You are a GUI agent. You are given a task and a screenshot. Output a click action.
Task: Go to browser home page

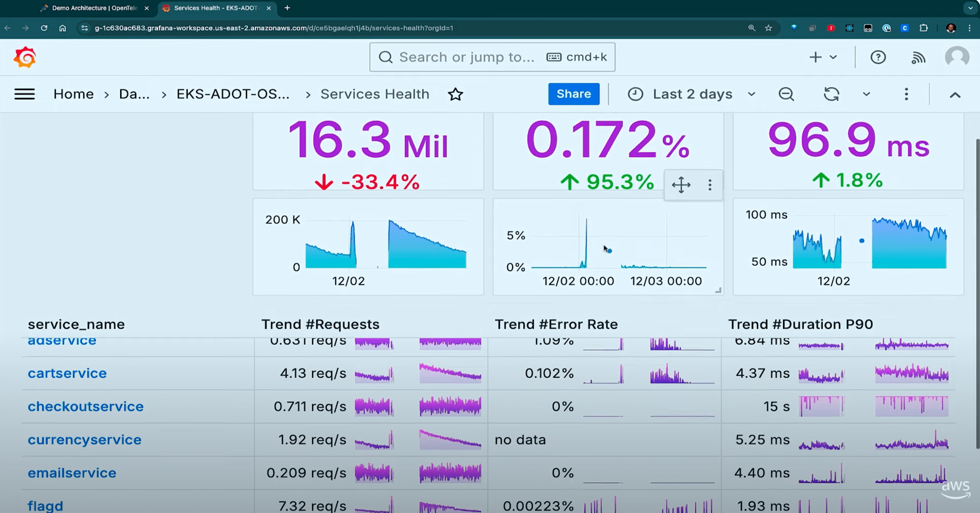pos(63,28)
